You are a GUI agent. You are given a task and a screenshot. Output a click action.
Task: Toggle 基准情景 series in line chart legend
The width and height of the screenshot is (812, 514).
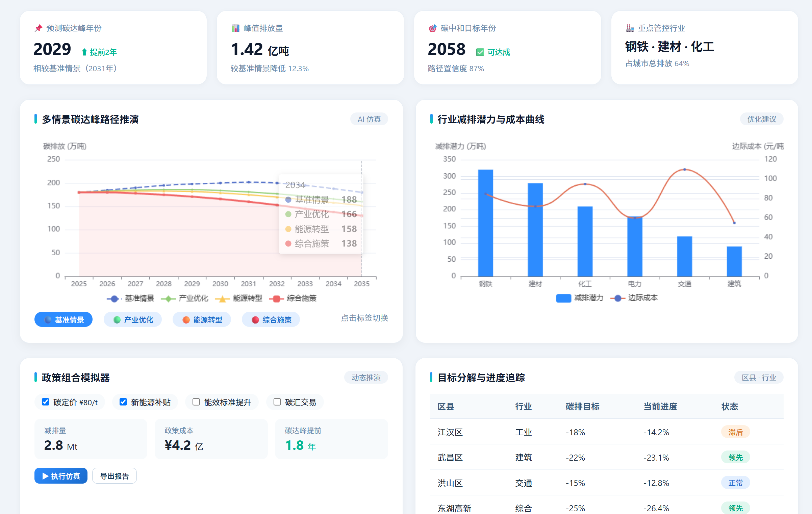[x=130, y=299]
